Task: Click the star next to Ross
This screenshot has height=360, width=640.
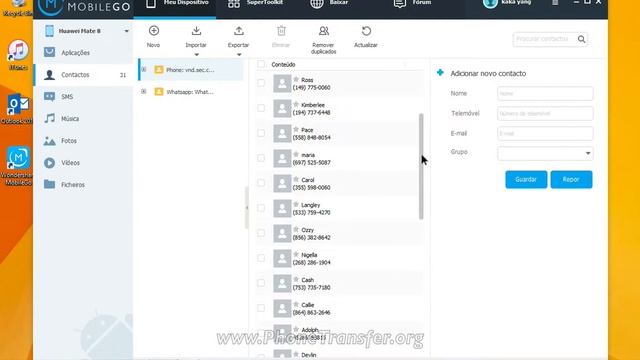Action: point(296,80)
